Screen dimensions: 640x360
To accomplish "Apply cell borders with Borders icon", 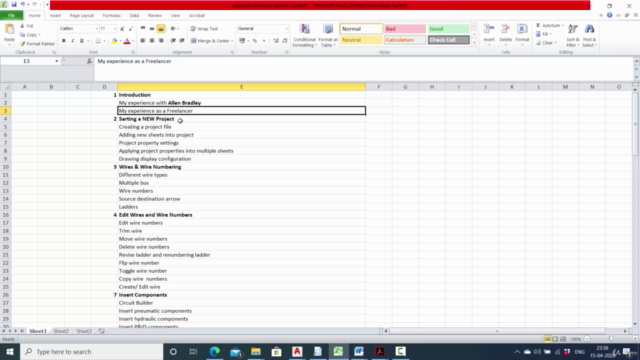I will click(98, 41).
